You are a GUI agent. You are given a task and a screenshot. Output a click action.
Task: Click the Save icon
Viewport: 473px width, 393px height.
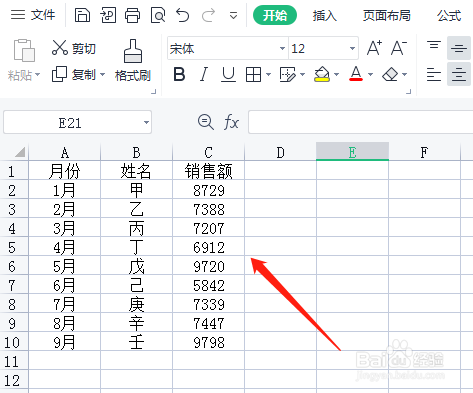coord(82,15)
